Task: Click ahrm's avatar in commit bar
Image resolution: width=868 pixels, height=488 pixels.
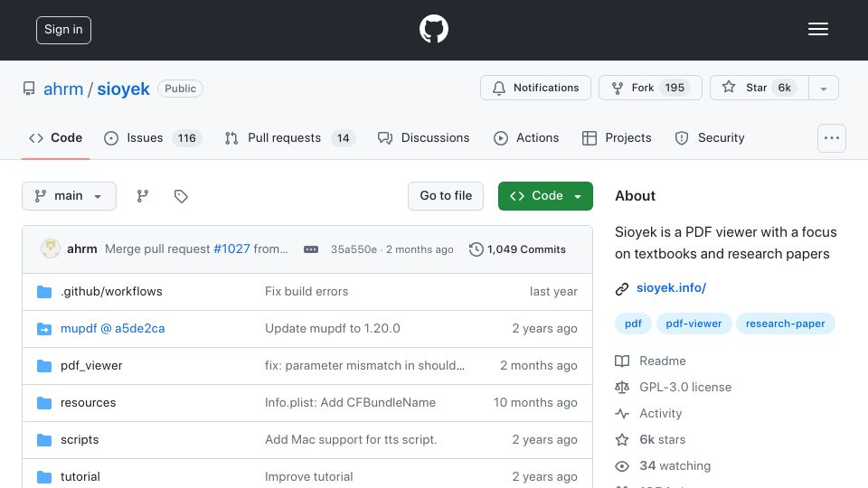Action: [x=51, y=249]
